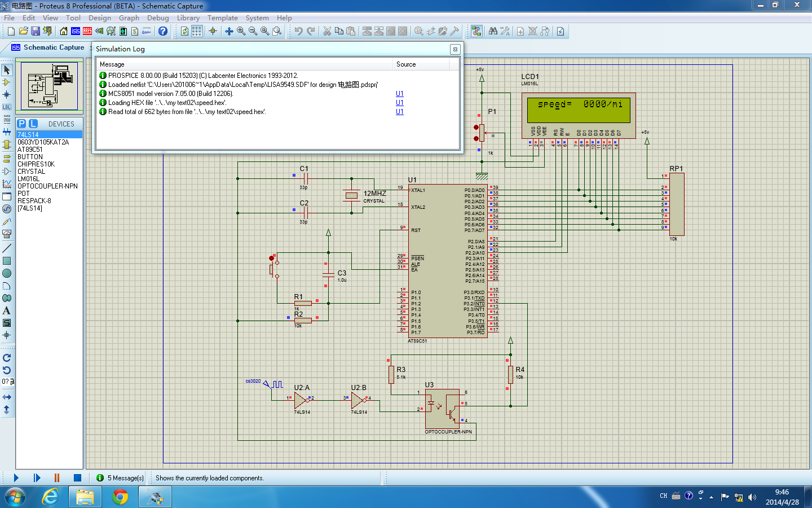Start simulation with Play button
This screenshot has width=812, height=508.
[x=16, y=478]
